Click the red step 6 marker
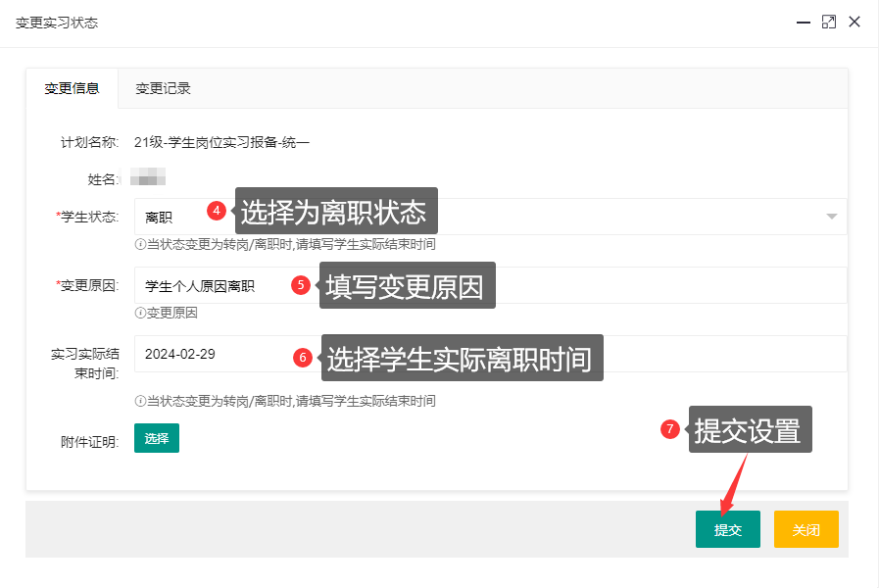This screenshot has width=879, height=588. coord(303,359)
